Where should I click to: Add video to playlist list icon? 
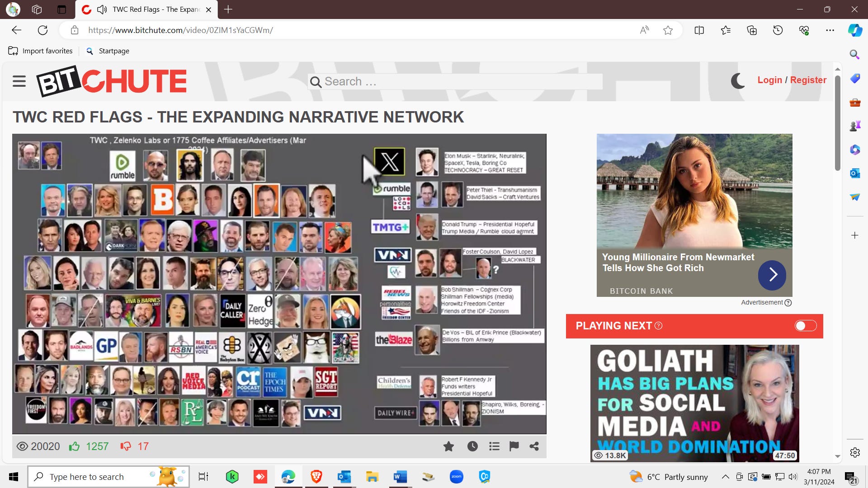click(494, 446)
